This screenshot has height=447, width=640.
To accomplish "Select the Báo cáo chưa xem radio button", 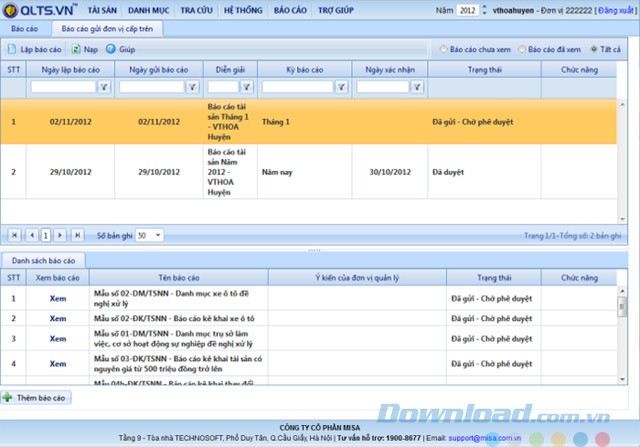I will click(444, 48).
